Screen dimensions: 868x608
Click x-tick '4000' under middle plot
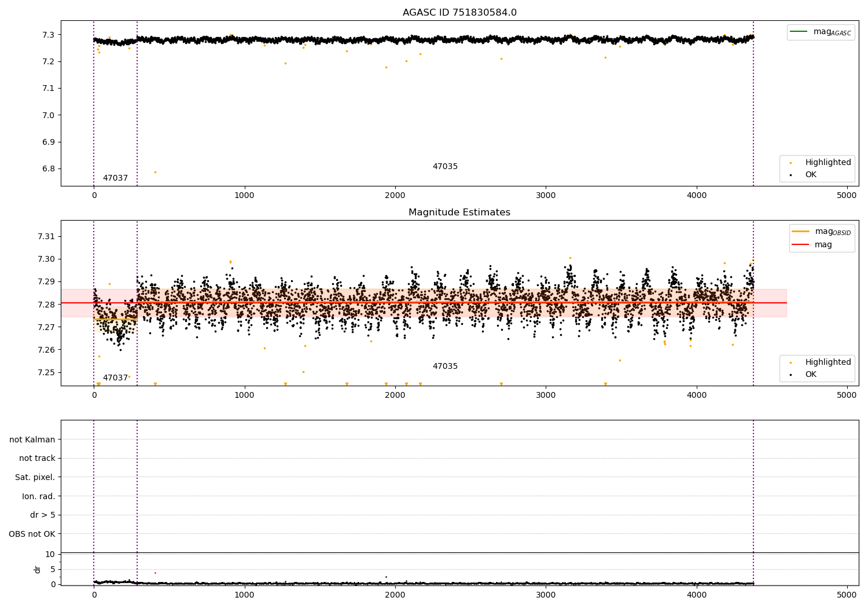coord(697,395)
